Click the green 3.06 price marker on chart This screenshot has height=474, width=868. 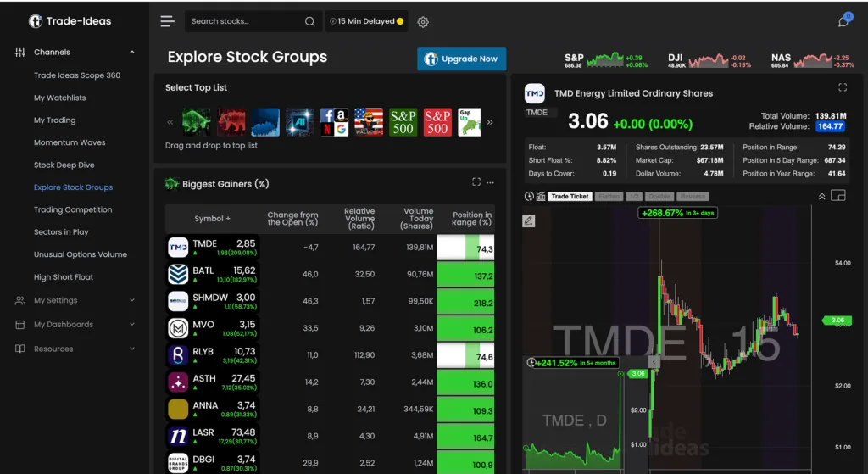[x=837, y=320]
